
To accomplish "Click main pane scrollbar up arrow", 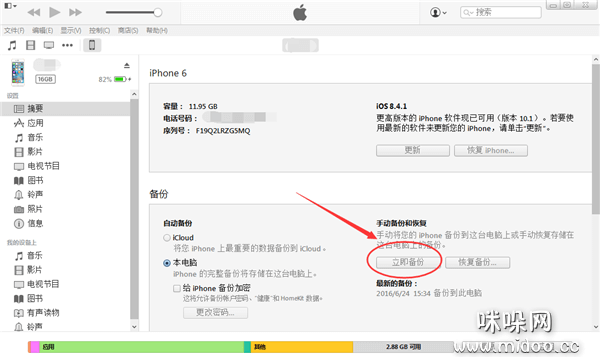I will 596,60.
